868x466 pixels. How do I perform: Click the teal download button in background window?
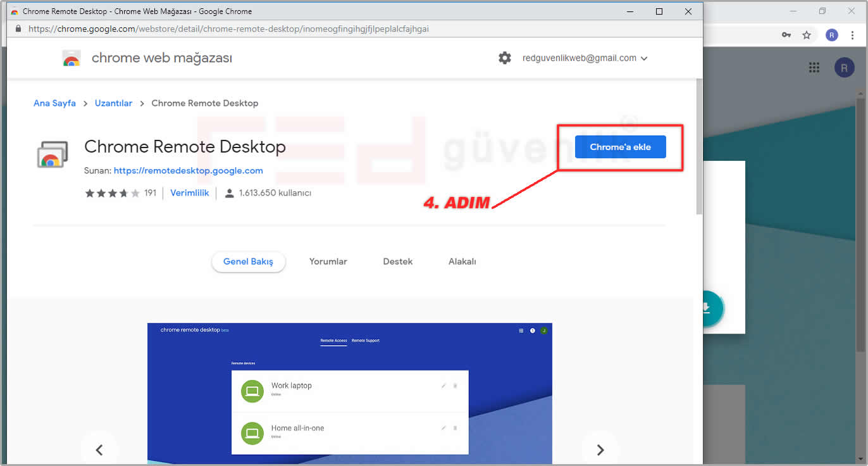[712, 309]
